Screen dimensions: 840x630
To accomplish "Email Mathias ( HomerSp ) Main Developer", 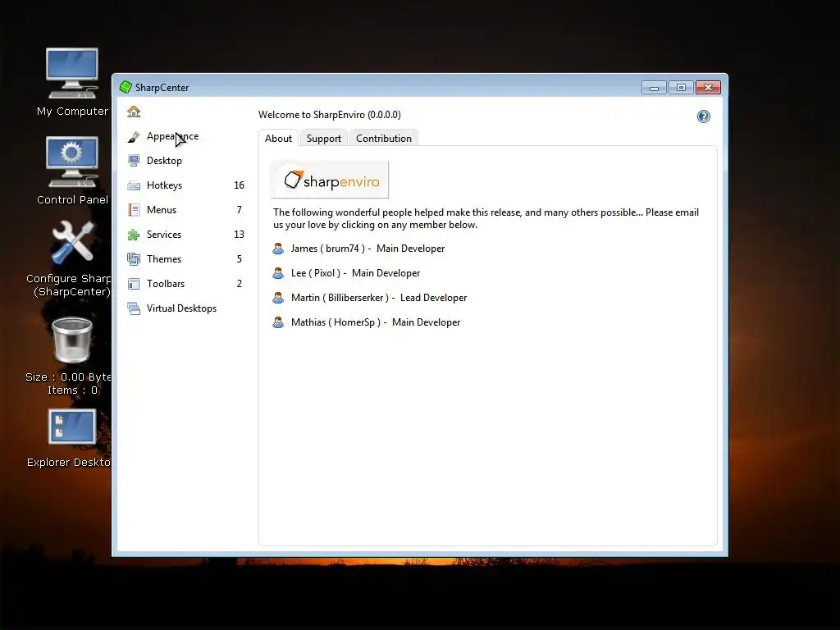I will [376, 322].
